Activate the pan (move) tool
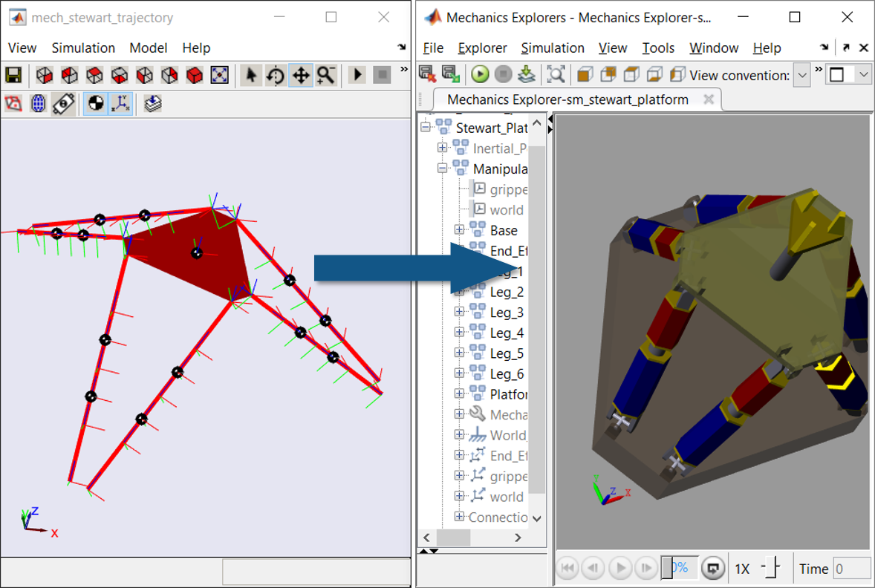This screenshot has width=875, height=588. (301, 75)
